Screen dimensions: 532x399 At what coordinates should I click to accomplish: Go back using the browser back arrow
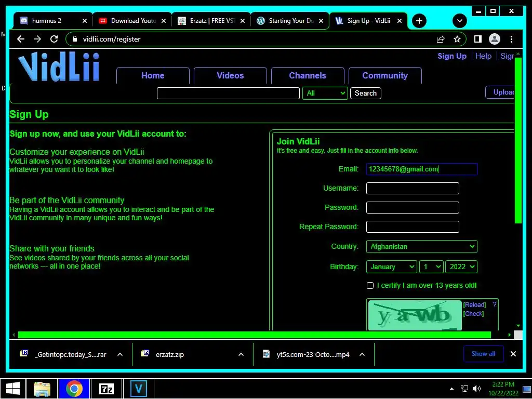click(21, 39)
